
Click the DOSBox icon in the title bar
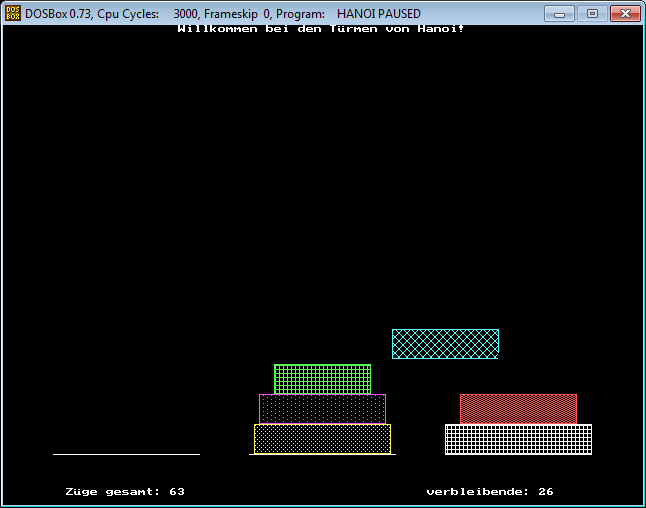[x=13, y=14]
